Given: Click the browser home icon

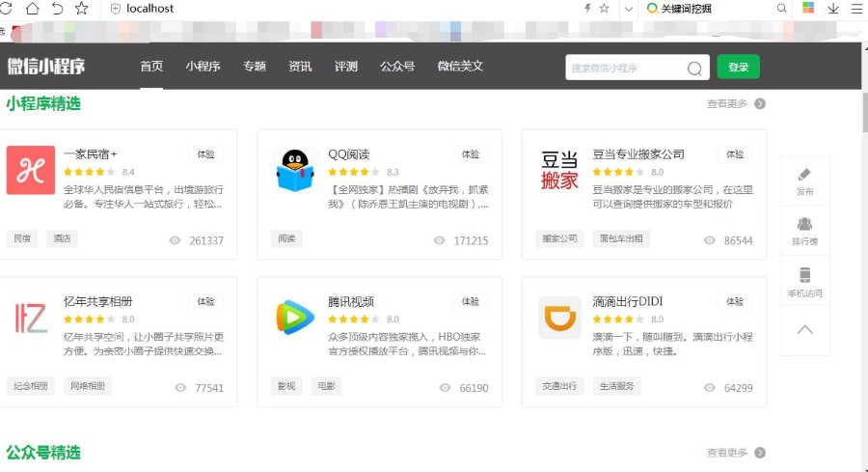Looking at the screenshot, I should [33, 9].
